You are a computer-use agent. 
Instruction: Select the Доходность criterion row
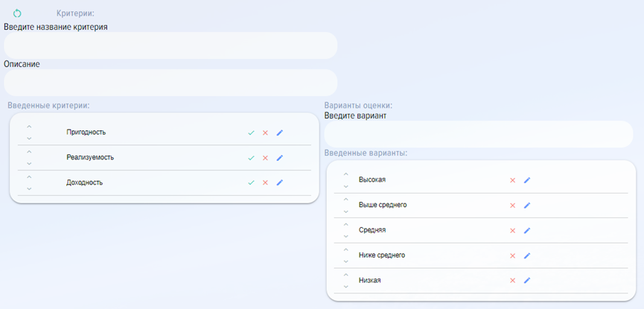coord(165,182)
